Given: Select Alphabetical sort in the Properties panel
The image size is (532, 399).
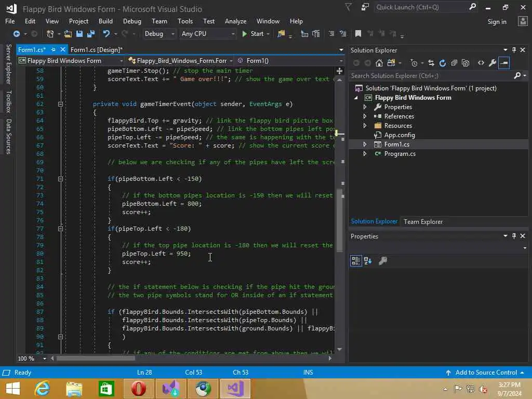Looking at the screenshot, I should (x=367, y=261).
